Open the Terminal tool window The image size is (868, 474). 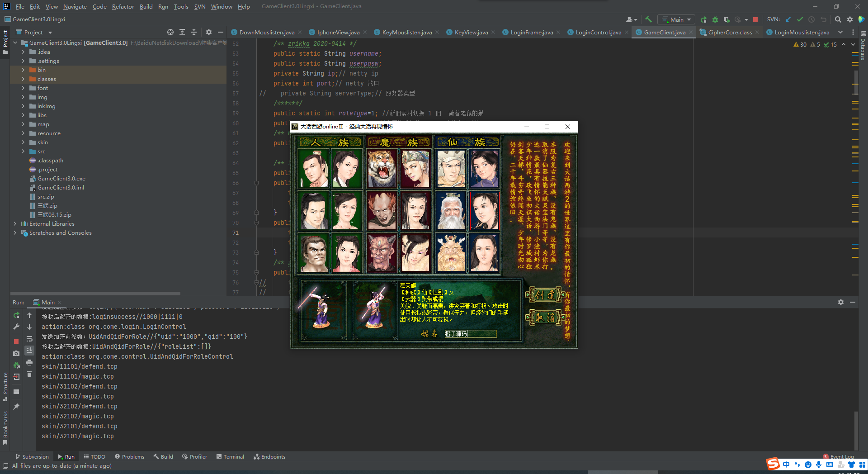tap(230, 457)
